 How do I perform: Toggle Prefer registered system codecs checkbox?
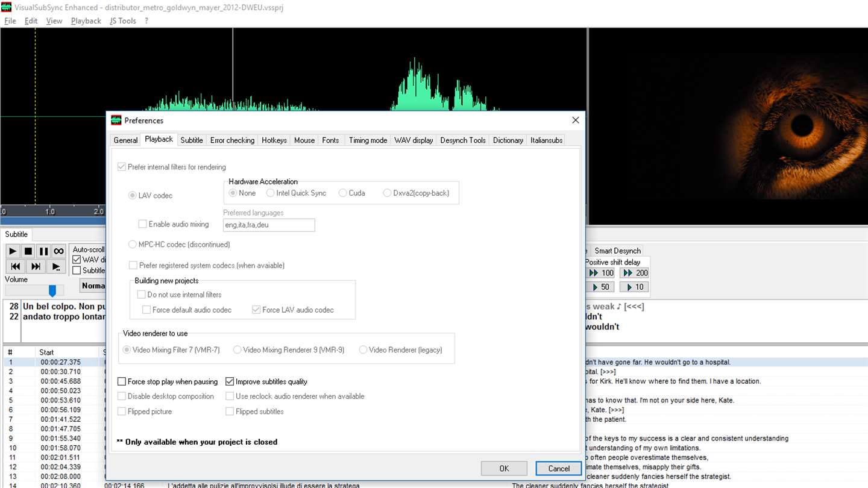tap(133, 265)
